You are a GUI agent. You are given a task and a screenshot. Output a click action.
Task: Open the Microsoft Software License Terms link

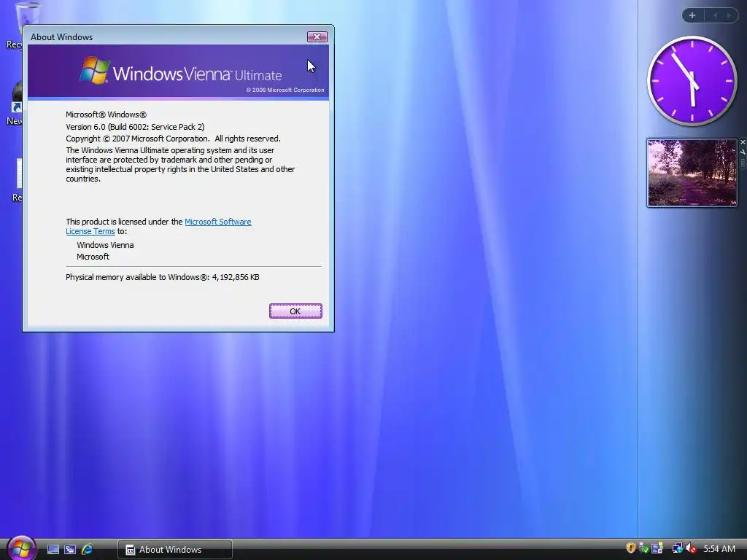pyautogui.click(x=217, y=222)
